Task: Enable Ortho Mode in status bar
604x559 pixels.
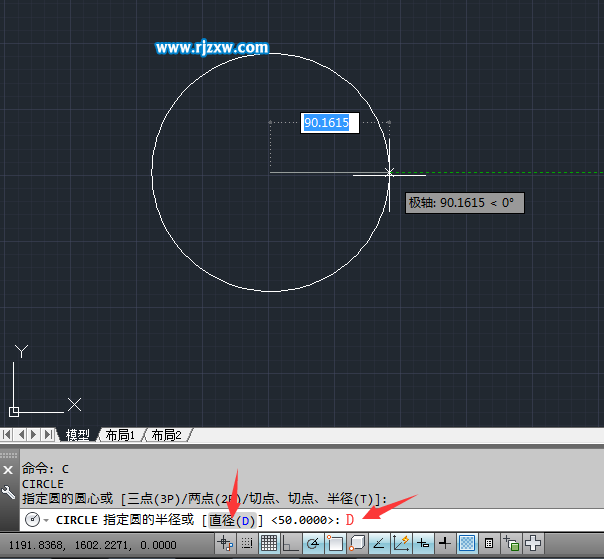Action: coord(290,544)
